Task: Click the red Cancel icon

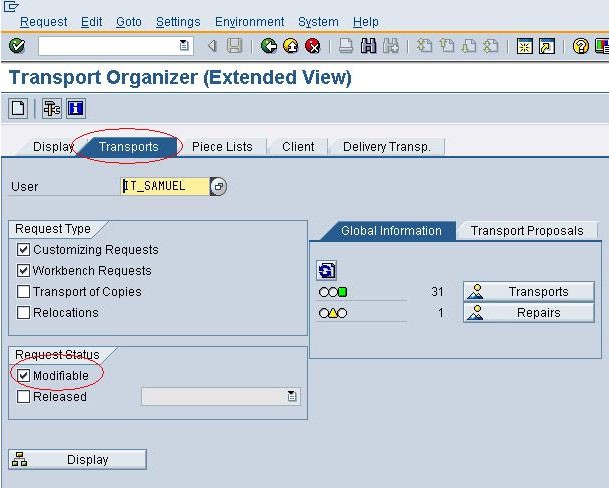Action: tap(313, 46)
